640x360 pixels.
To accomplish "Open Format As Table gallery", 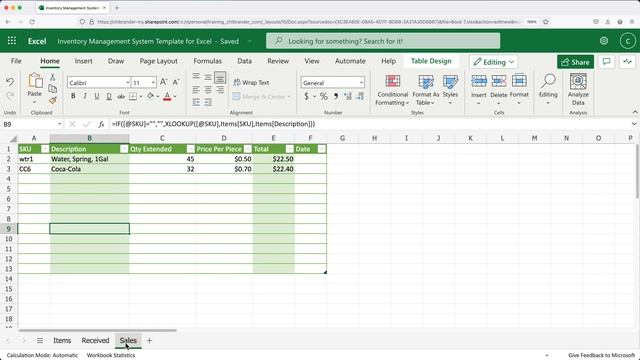I will [x=426, y=91].
